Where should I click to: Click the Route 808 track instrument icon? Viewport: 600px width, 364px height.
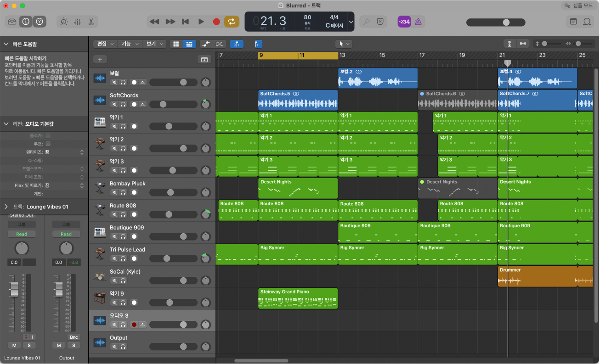pyautogui.click(x=100, y=210)
